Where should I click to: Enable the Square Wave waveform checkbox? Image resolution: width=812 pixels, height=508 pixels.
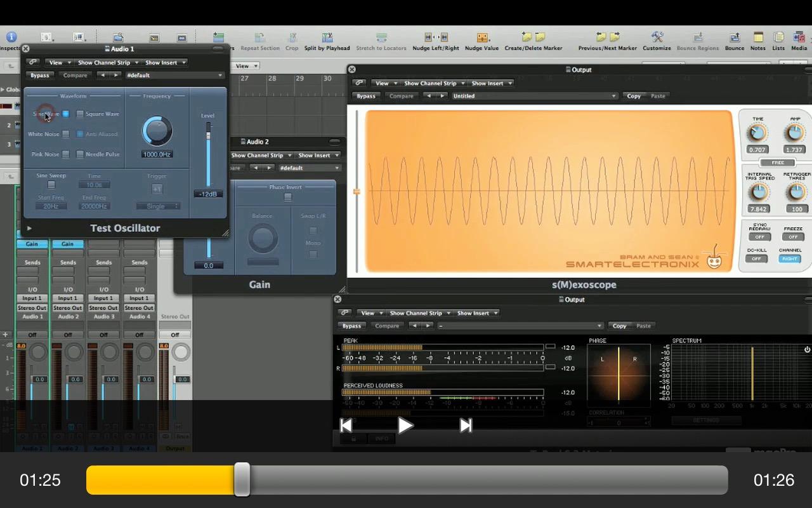(80, 114)
